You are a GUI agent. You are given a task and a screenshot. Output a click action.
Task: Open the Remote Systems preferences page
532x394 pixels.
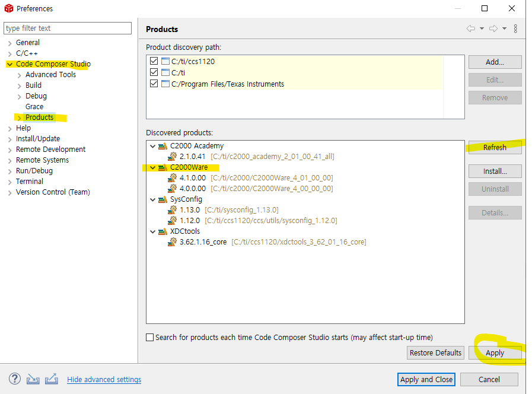pyautogui.click(x=43, y=160)
